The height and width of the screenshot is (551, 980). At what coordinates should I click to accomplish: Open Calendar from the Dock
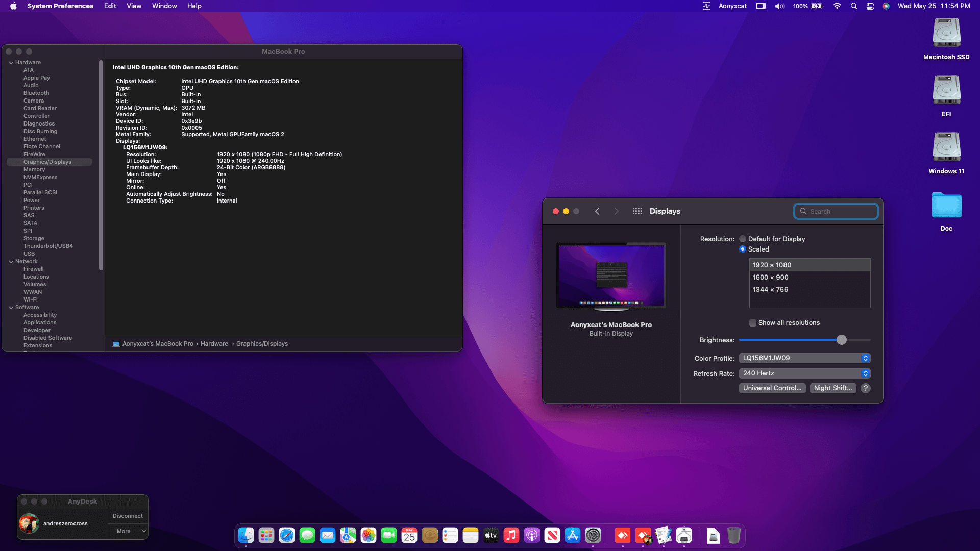point(409,535)
